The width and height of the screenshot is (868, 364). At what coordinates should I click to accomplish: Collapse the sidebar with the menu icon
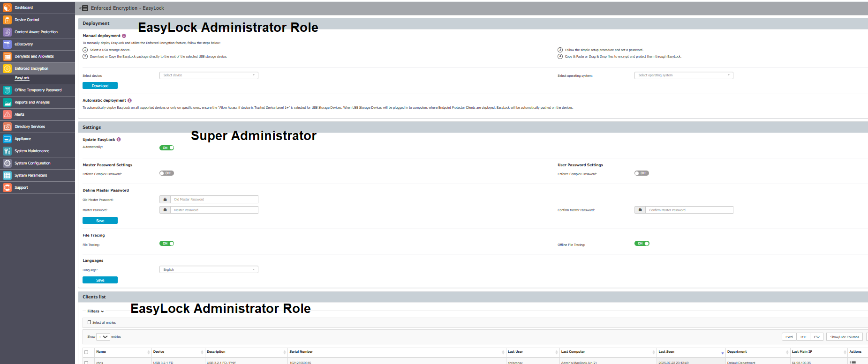coord(84,8)
